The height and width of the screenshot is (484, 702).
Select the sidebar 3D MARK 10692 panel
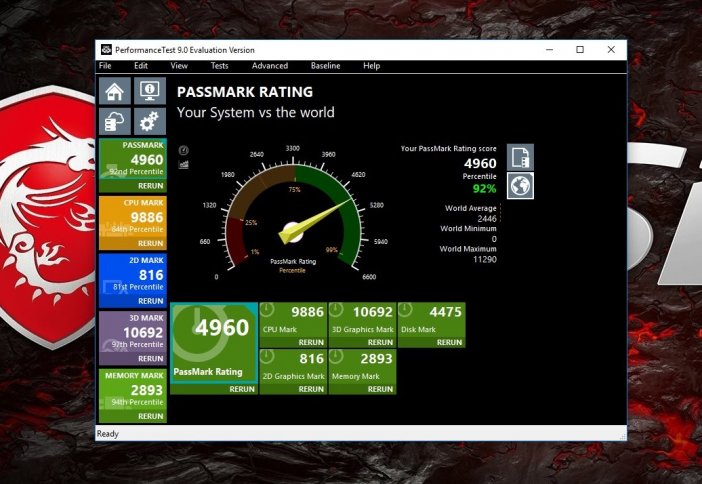pos(133,332)
